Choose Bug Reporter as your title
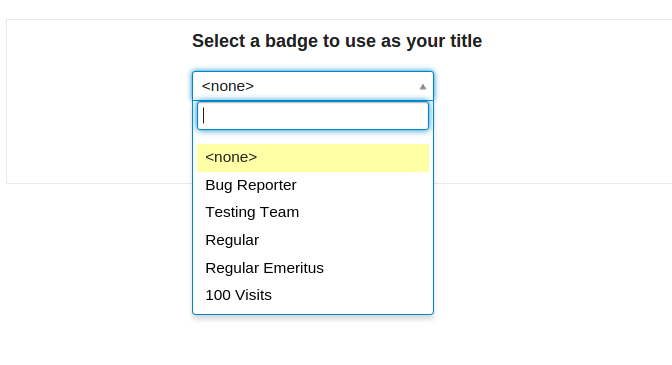Screen dimensions: 672x365 point(313,185)
